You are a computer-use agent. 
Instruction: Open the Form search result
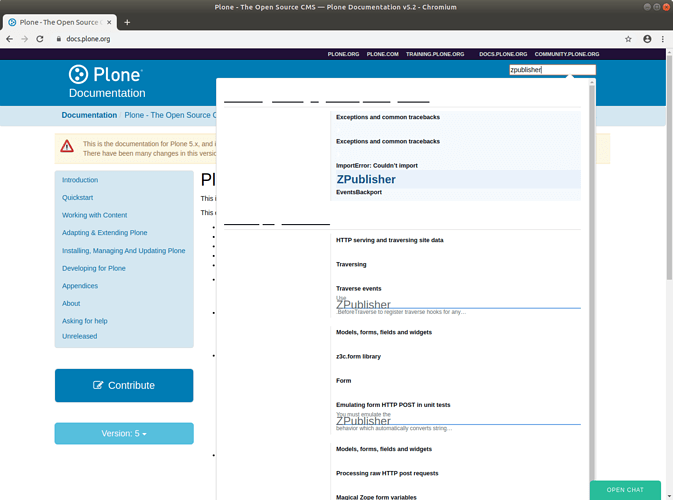coord(343,381)
